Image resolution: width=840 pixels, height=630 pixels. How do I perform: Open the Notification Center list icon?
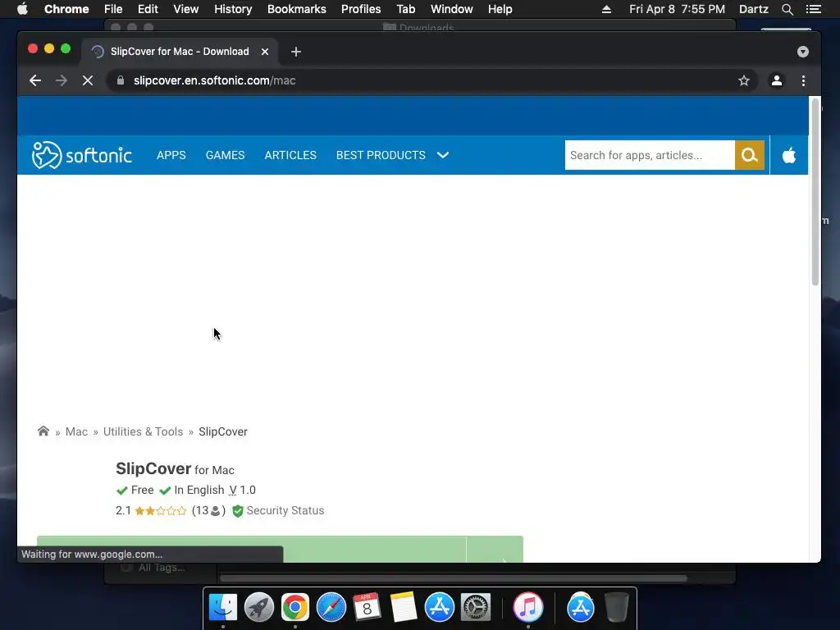[x=814, y=9]
